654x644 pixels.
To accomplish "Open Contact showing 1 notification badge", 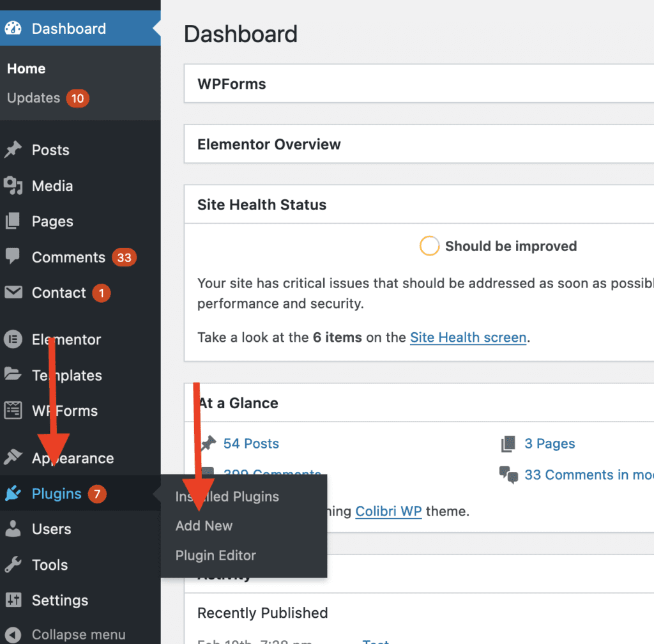I will [57, 293].
